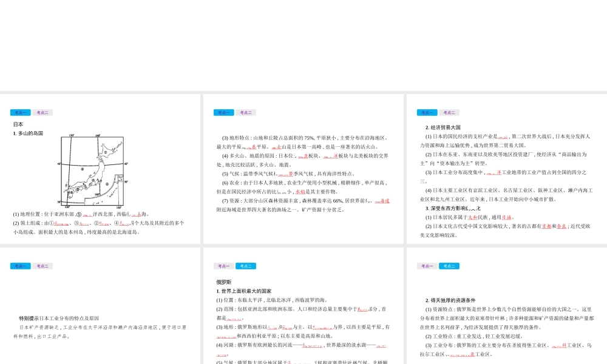The height and width of the screenshot is (364, 607).
Task: Click the heading 俄罗斯
Action: [x=224, y=282]
